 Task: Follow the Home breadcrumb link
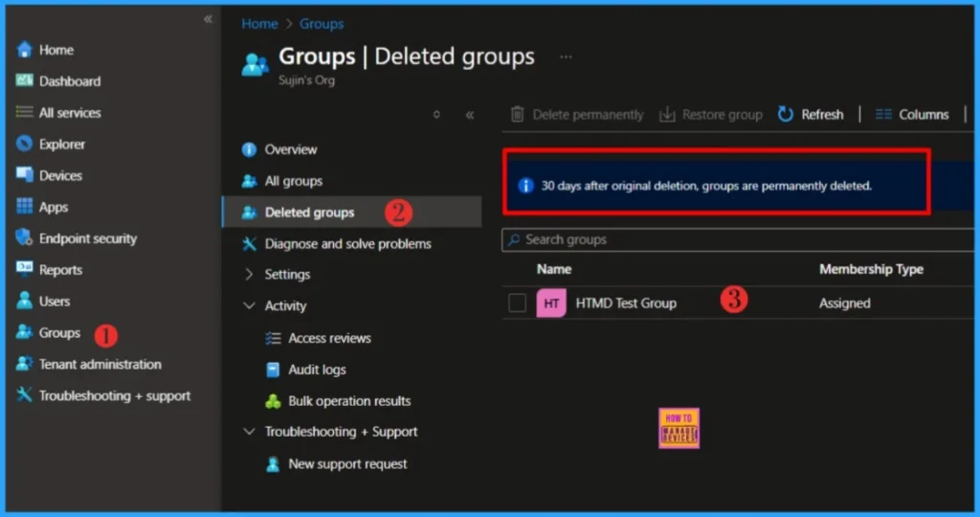coord(259,24)
